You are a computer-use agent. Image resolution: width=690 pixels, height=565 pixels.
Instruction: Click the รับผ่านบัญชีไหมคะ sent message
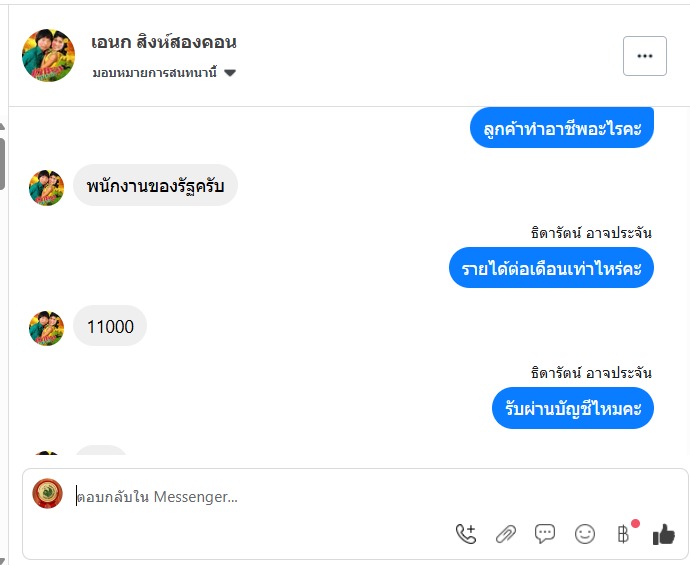(572, 408)
